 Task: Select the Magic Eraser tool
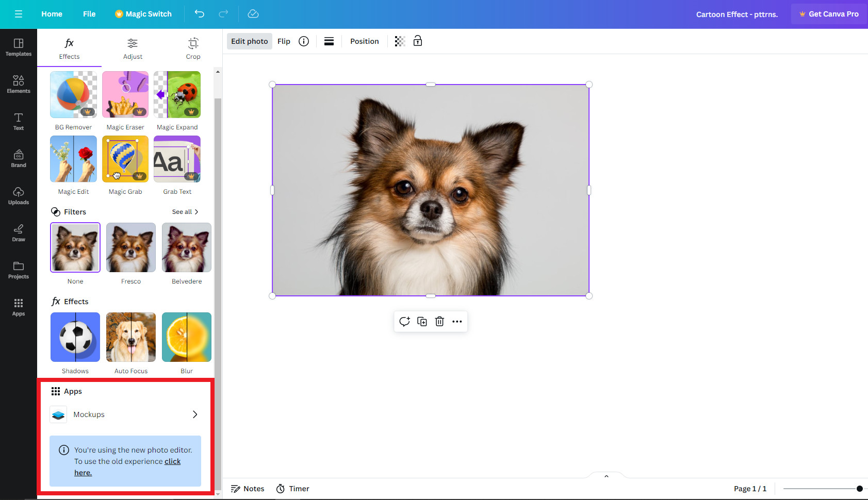pyautogui.click(x=125, y=101)
